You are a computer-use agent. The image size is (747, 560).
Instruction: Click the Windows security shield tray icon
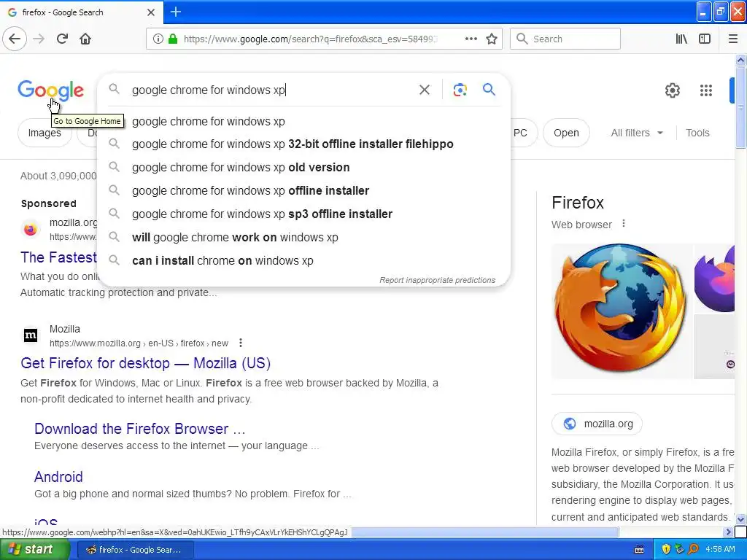pyautogui.click(x=665, y=549)
